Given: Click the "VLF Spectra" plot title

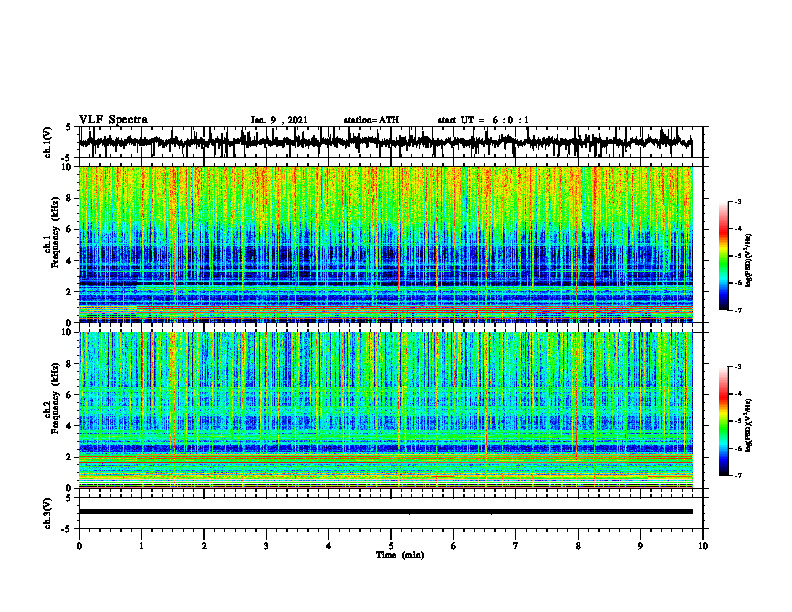Looking at the screenshot, I should 113,120.
